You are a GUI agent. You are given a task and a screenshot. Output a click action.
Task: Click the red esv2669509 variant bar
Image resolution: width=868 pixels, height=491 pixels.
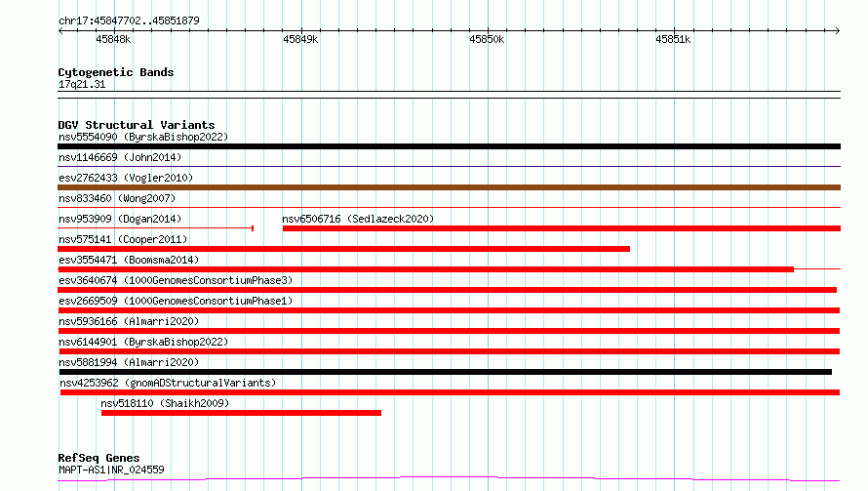pyautogui.click(x=449, y=310)
